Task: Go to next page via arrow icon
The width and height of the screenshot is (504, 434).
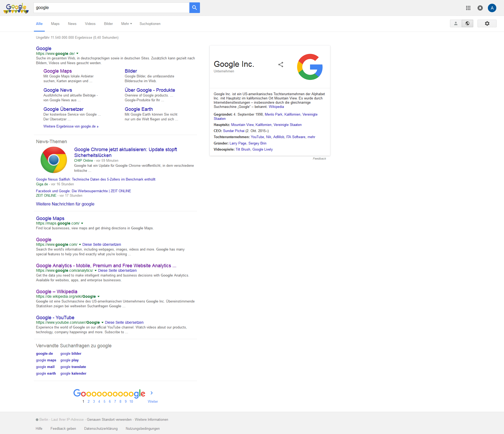Action: pos(151,393)
